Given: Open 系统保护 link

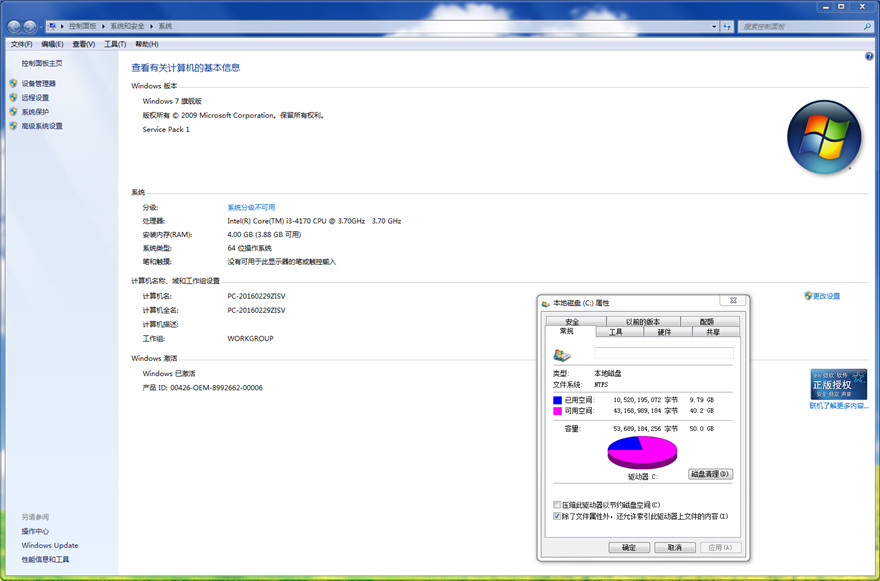Looking at the screenshot, I should [x=35, y=112].
